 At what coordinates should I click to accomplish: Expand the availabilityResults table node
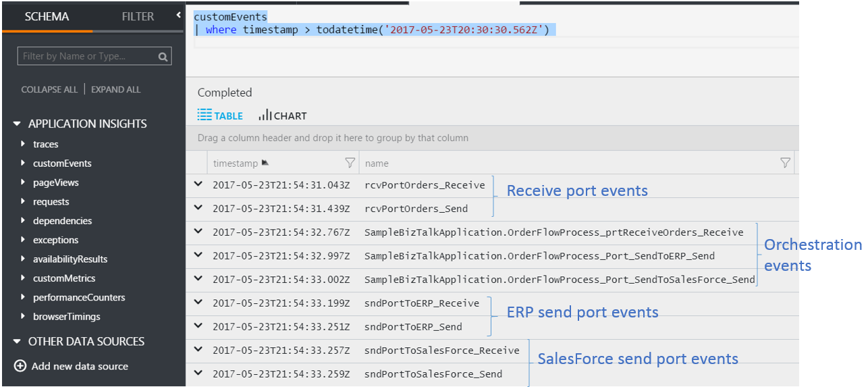coord(24,259)
